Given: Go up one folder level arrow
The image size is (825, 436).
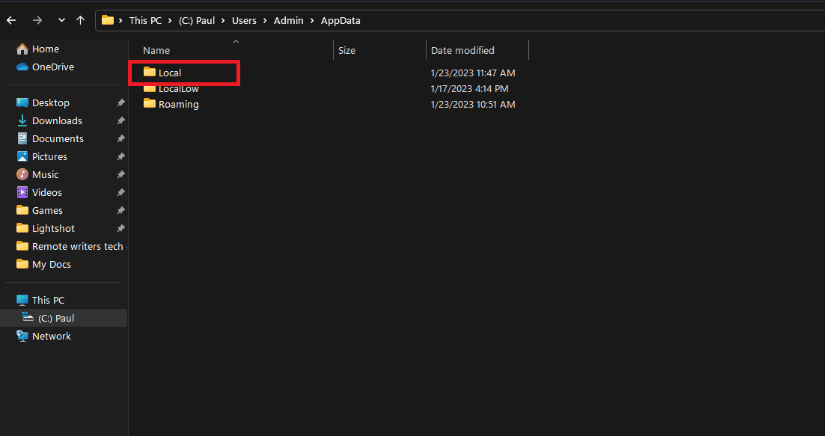Looking at the screenshot, I should [x=80, y=21].
